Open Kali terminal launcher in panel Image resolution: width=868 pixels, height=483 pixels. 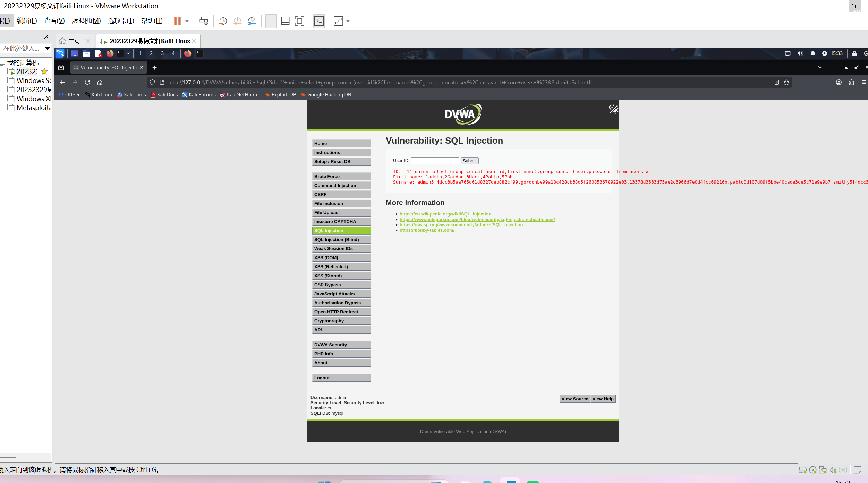(120, 53)
